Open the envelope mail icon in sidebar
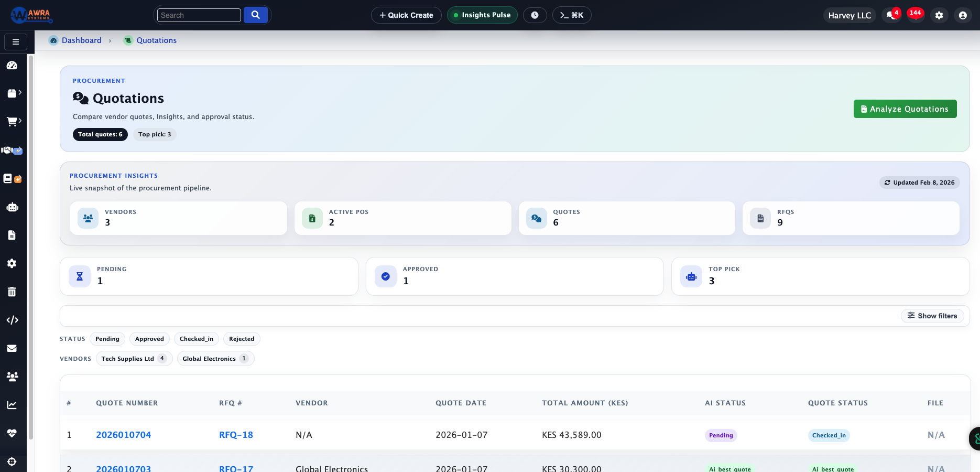Image resolution: width=980 pixels, height=472 pixels. pos(12,348)
